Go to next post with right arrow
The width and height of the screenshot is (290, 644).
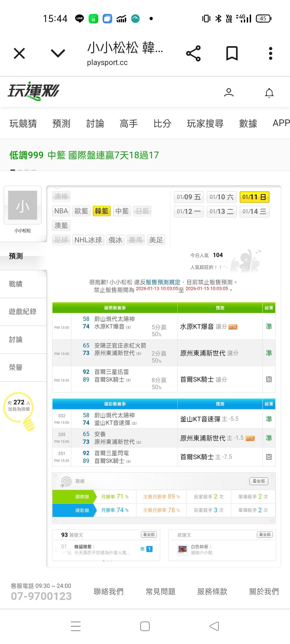(x=157, y=550)
